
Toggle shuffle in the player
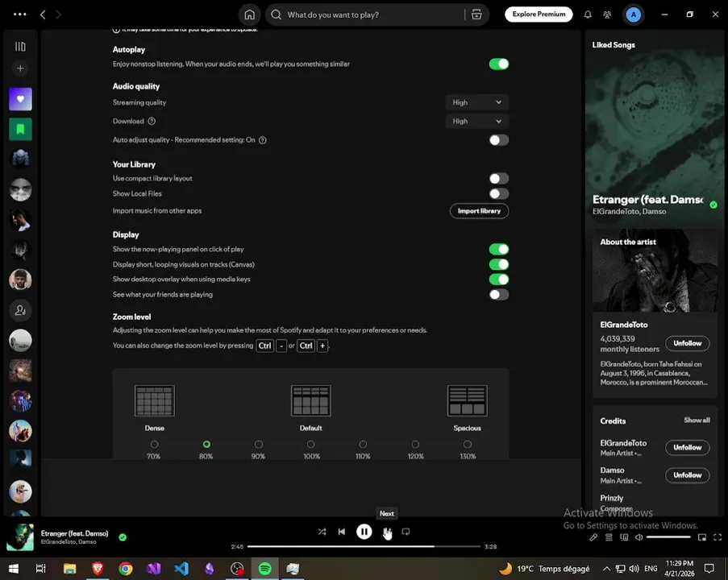coord(322,532)
